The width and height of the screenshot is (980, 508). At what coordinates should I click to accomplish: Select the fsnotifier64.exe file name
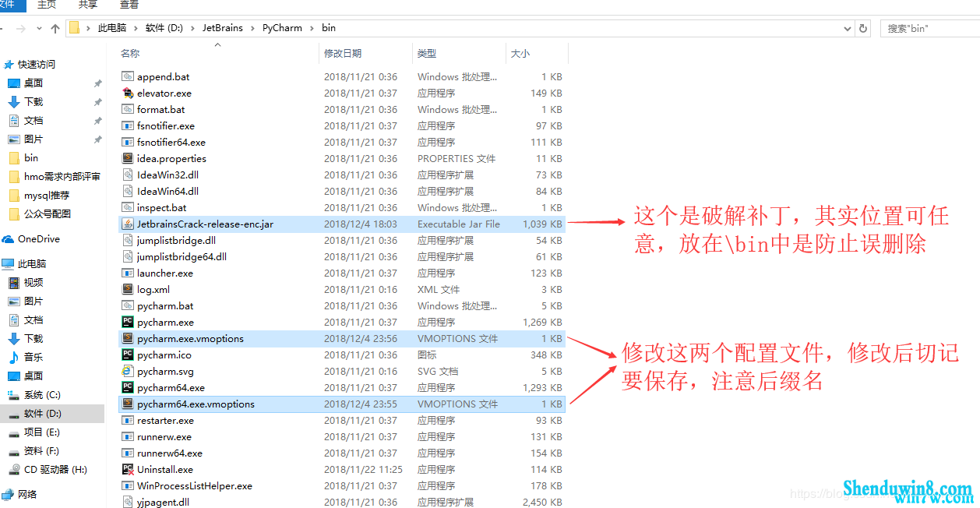tap(171, 142)
